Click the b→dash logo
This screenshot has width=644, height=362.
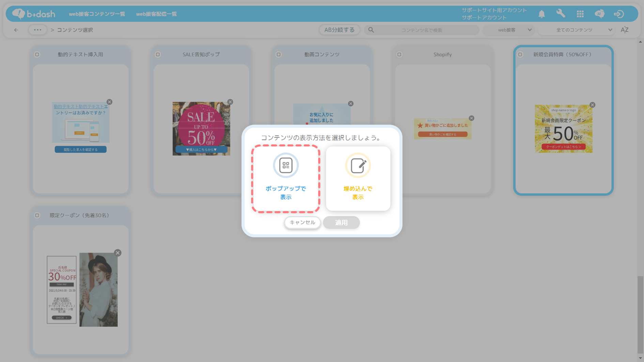click(x=34, y=14)
